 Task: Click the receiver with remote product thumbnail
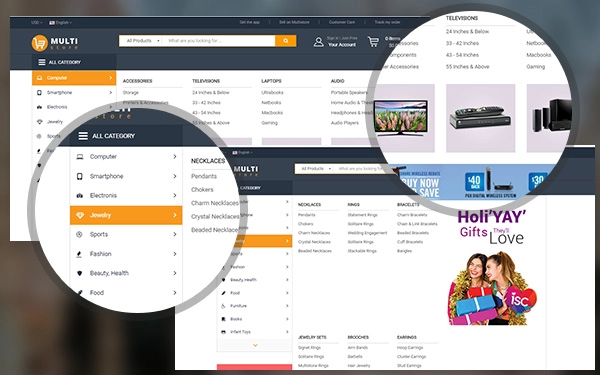point(480,118)
